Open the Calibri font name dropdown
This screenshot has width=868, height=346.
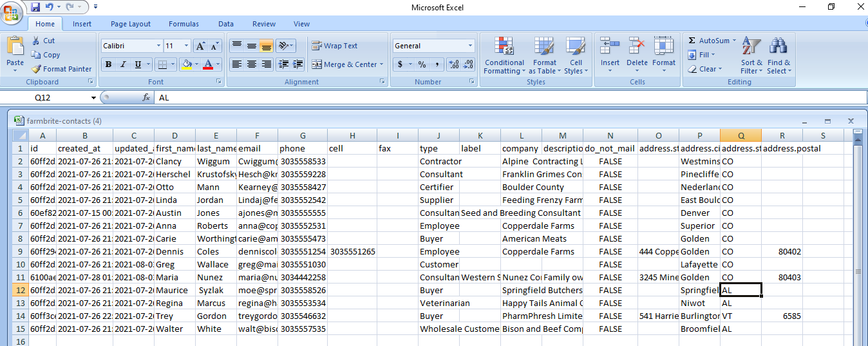158,46
